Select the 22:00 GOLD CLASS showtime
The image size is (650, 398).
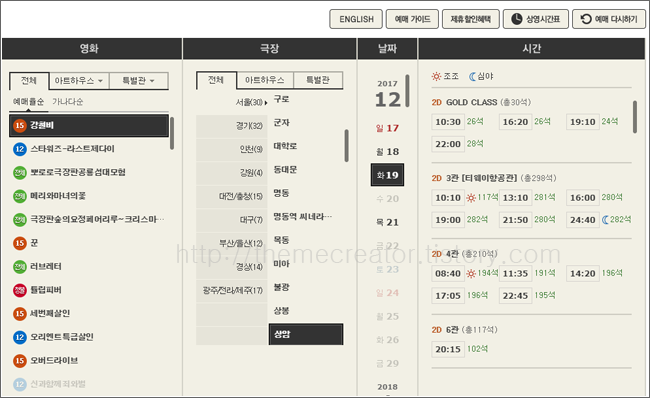click(x=448, y=144)
